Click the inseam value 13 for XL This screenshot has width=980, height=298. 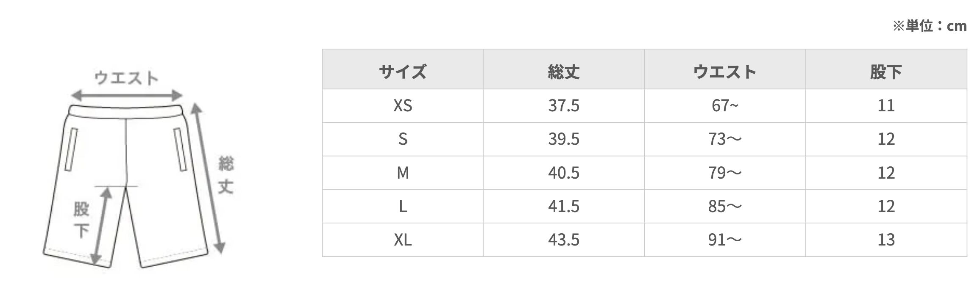click(886, 240)
